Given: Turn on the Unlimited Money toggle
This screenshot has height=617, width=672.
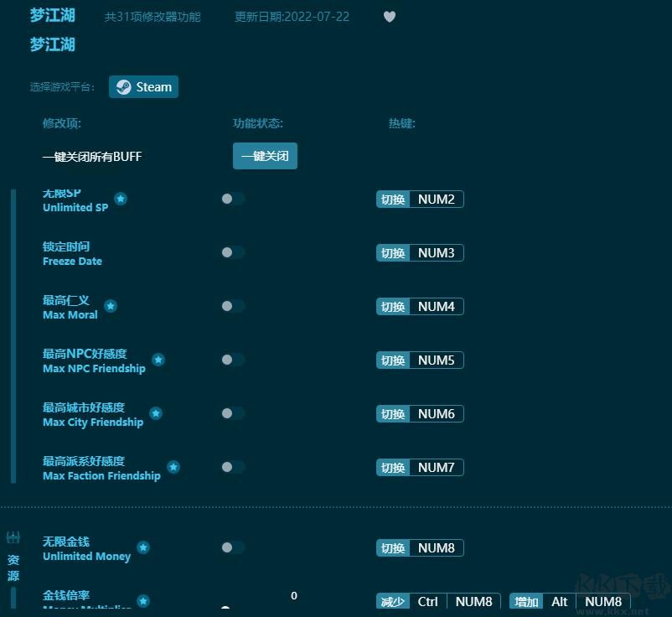Looking at the screenshot, I should 232,547.
